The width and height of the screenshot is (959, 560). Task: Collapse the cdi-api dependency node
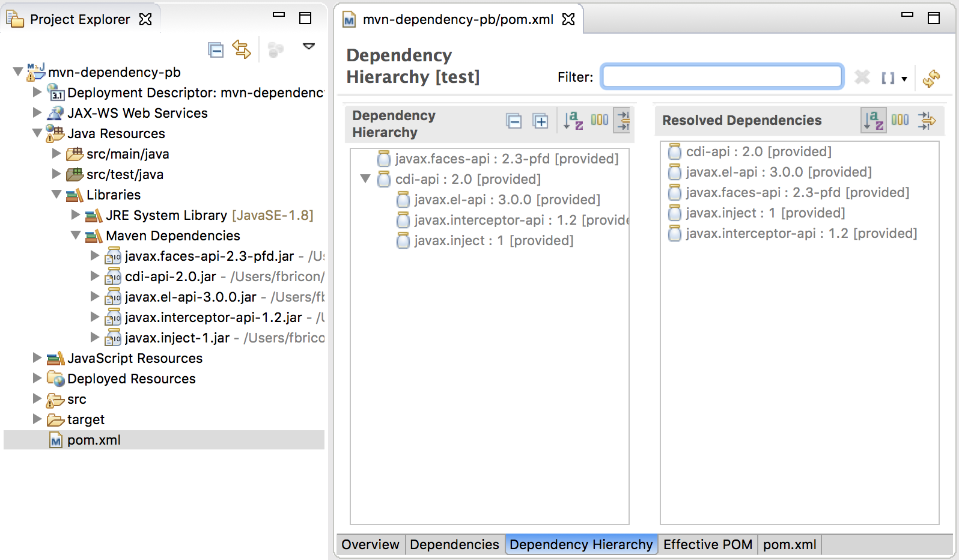click(x=365, y=179)
